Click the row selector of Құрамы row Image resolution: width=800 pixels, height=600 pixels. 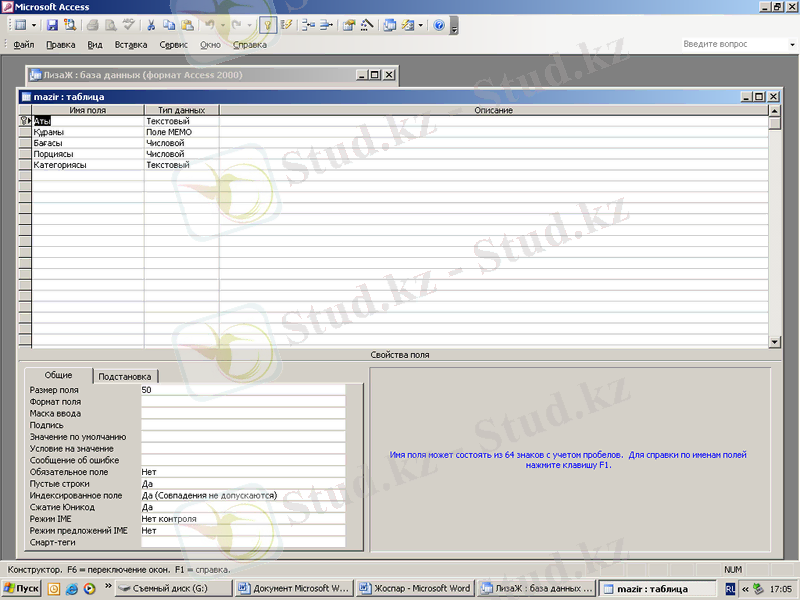tap(25, 132)
